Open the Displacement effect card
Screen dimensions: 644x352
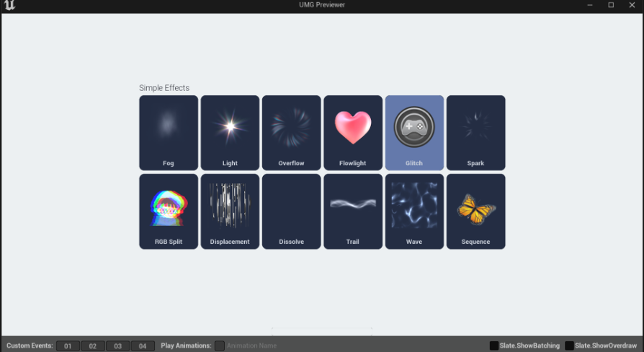click(230, 211)
